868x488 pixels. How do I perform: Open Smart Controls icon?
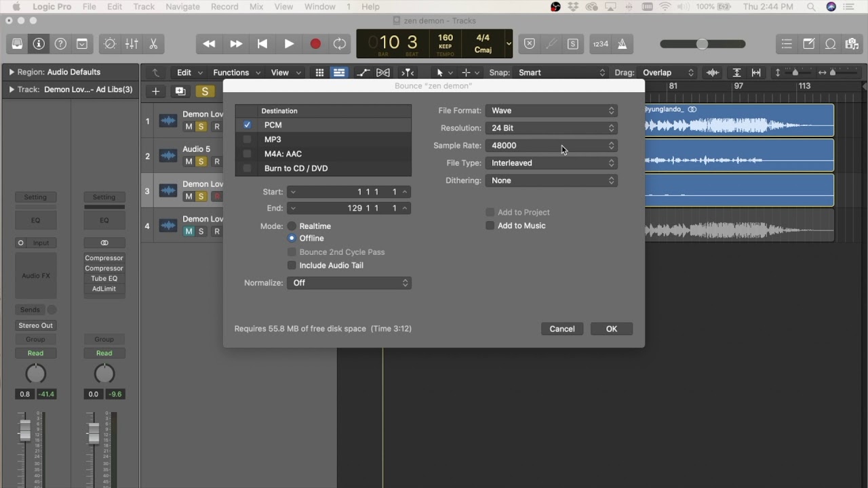click(x=110, y=44)
